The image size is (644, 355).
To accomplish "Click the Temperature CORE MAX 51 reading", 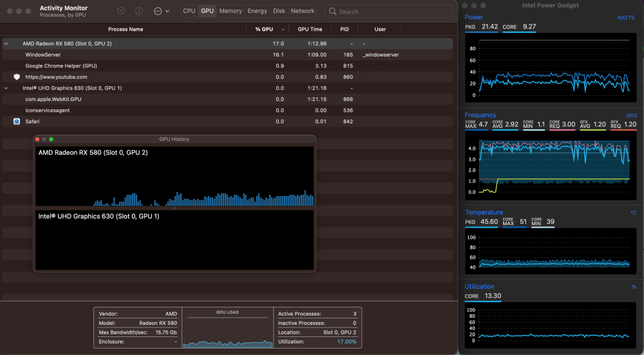I will [x=515, y=222].
